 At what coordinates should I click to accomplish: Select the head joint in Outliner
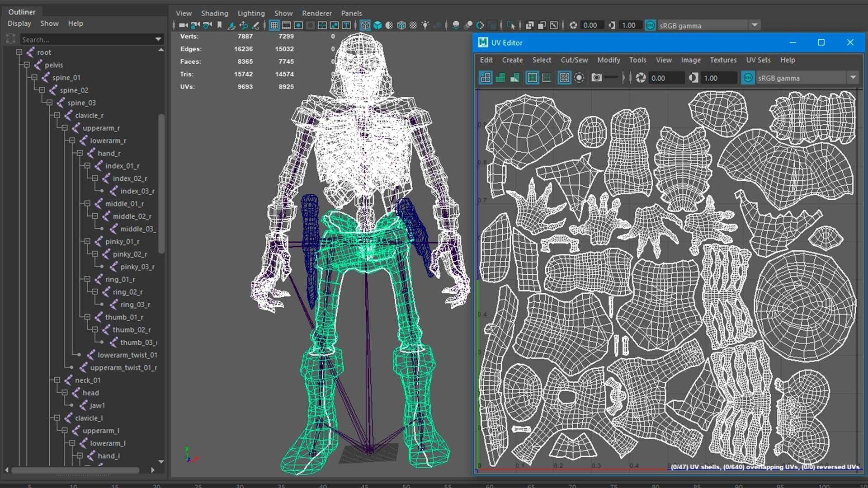[90, 393]
